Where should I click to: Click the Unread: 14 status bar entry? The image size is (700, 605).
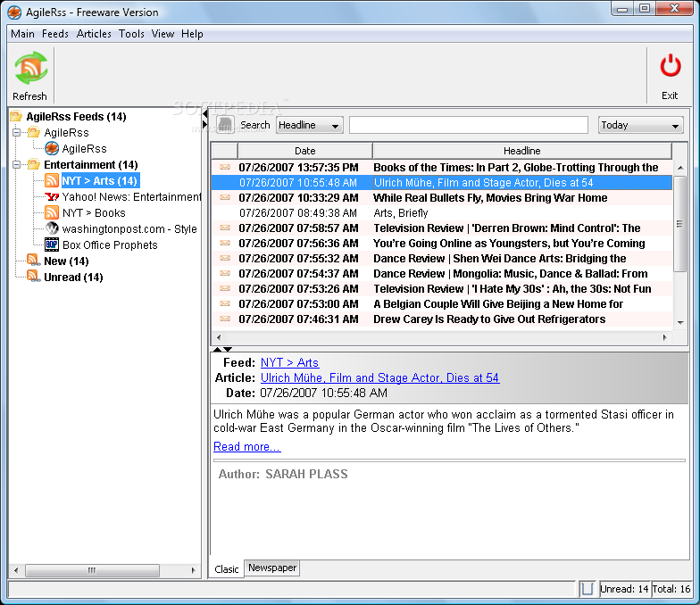[624, 589]
